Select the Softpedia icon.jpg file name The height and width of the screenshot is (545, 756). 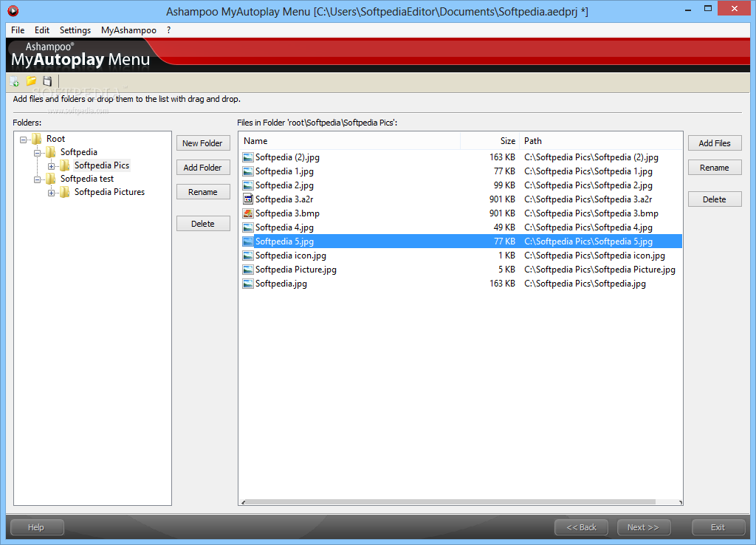tap(291, 255)
